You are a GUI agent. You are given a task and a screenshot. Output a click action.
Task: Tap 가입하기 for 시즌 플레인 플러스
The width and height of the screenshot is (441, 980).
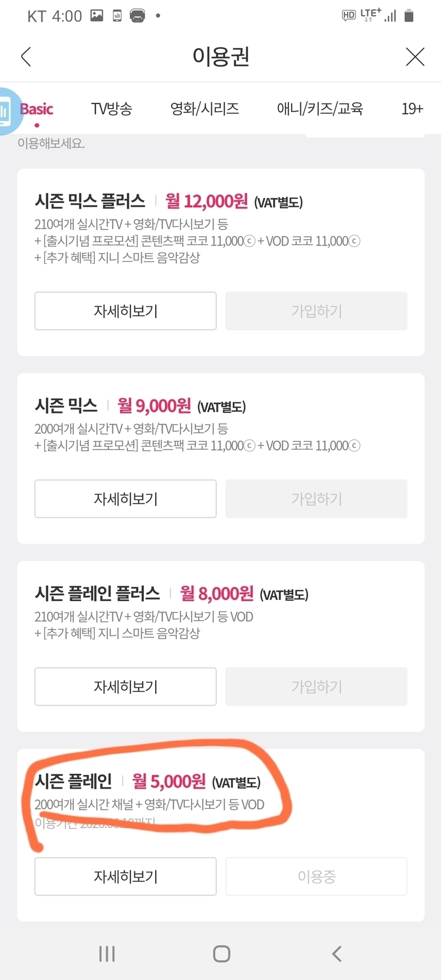tap(316, 687)
